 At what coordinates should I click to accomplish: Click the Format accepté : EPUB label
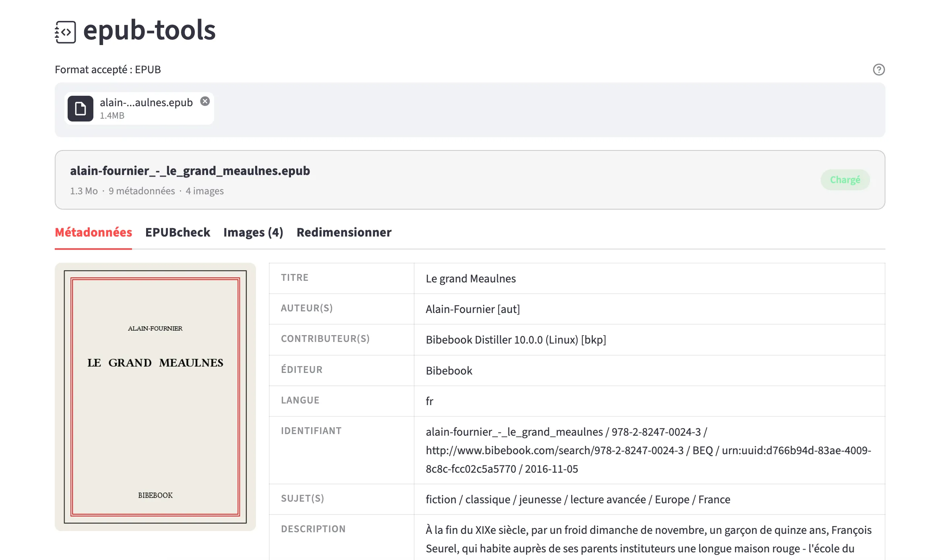point(108,70)
